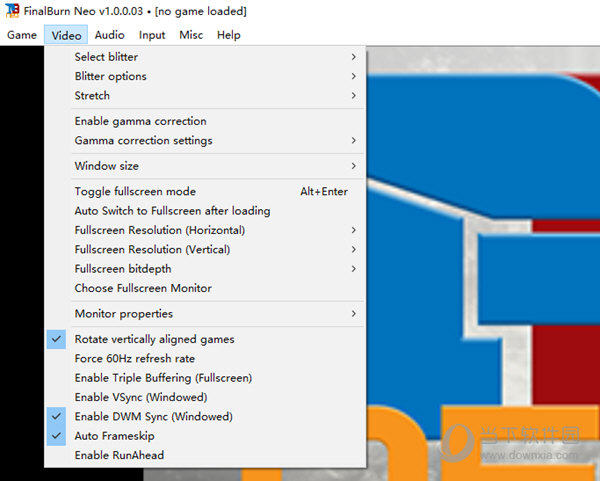Select Choose Fullscreen Monitor
The width and height of the screenshot is (600, 481).
pos(205,288)
